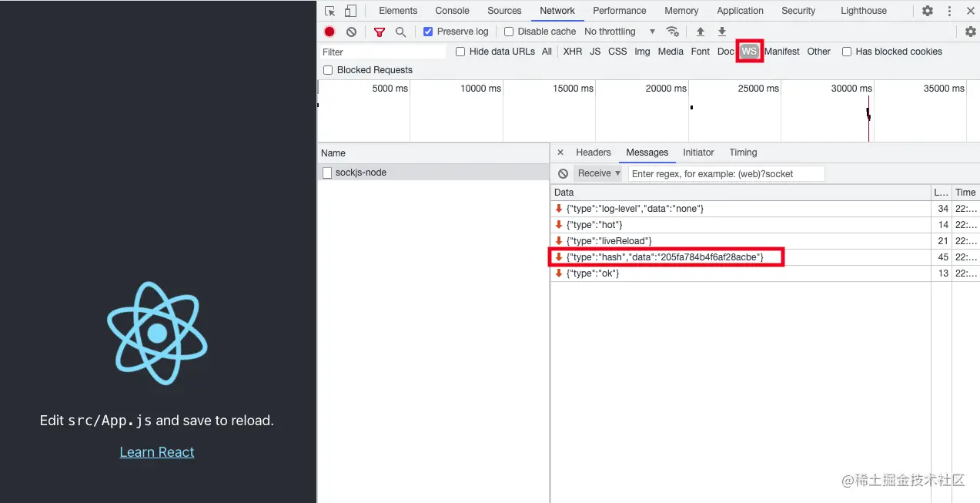Clear the network log
This screenshot has width=980, height=503.
pyautogui.click(x=351, y=32)
